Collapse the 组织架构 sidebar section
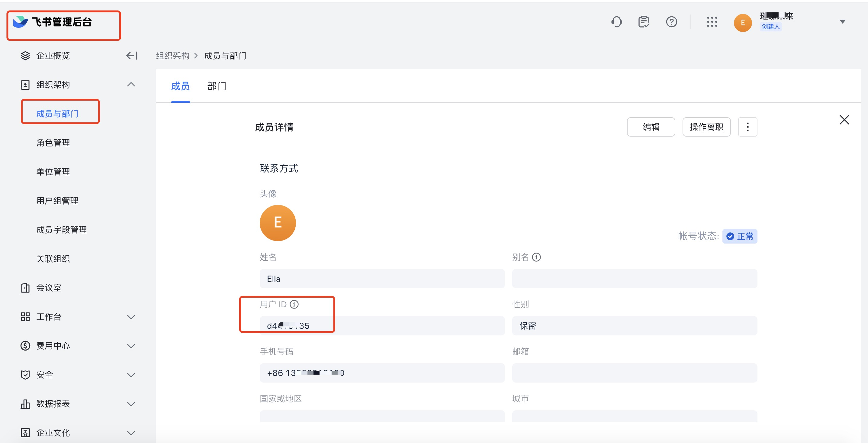The height and width of the screenshot is (443, 868). pos(131,85)
